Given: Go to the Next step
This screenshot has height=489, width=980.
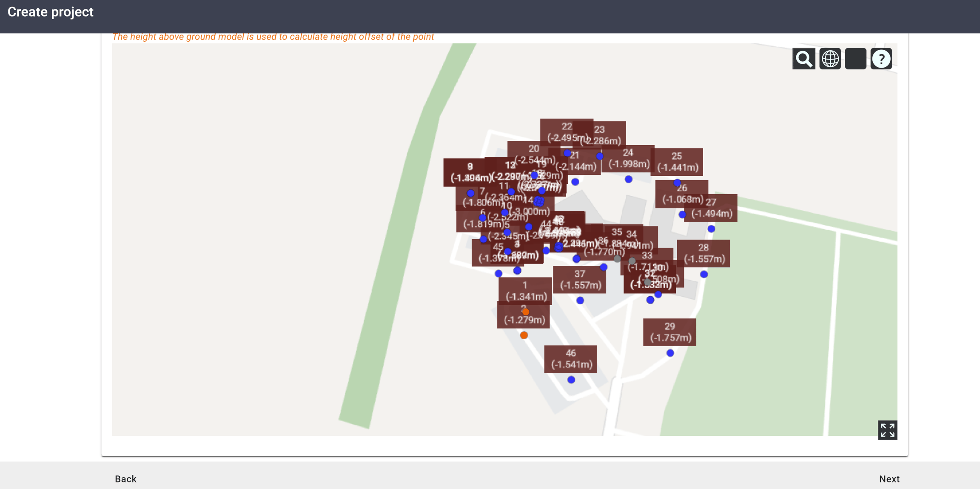Looking at the screenshot, I should (x=889, y=479).
